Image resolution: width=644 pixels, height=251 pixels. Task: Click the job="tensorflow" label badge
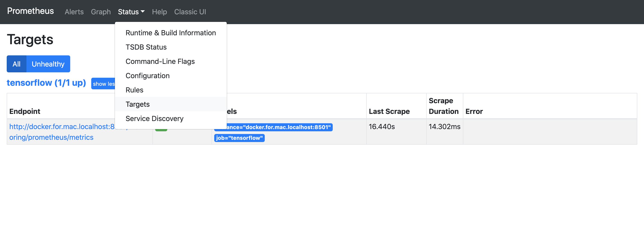point(239,138)
